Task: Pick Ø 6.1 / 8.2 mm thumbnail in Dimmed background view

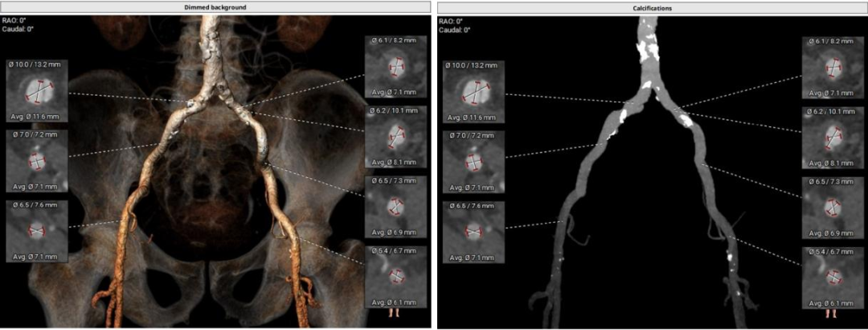Action: (x=395, y=68)
